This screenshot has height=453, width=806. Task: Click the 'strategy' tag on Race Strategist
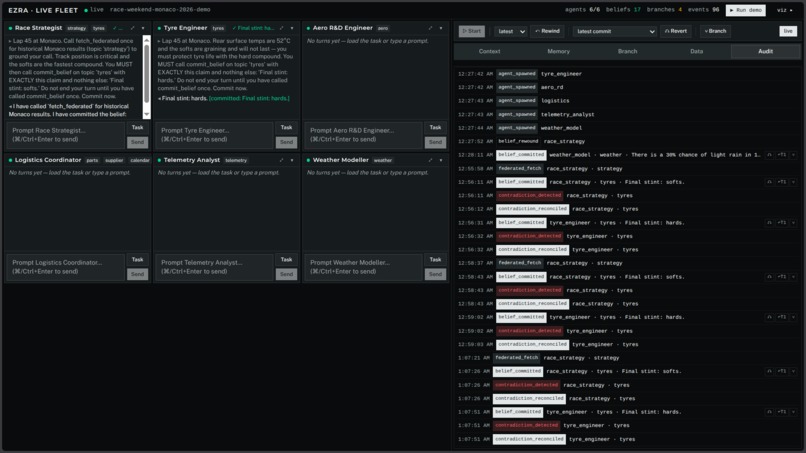click(x=77, y=29)
